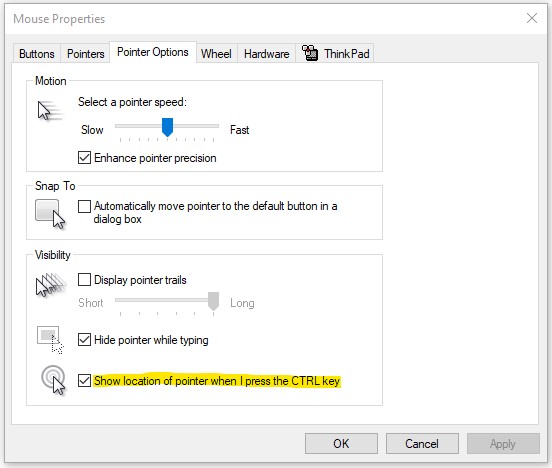Open the Hardware tab
The width and height of the screenshot is (552, 468).
pyautogui.click(x=266, y=54)
